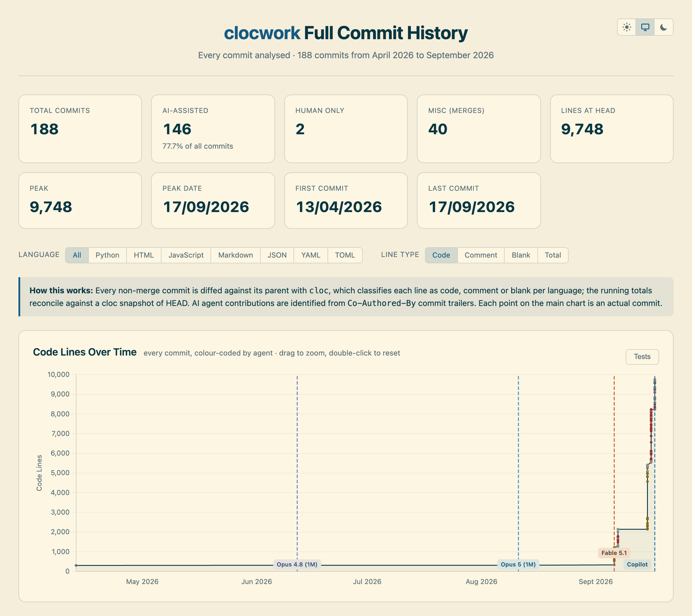
Task: Click the AI-Assisted 146 card
Action: pos(213,129)
